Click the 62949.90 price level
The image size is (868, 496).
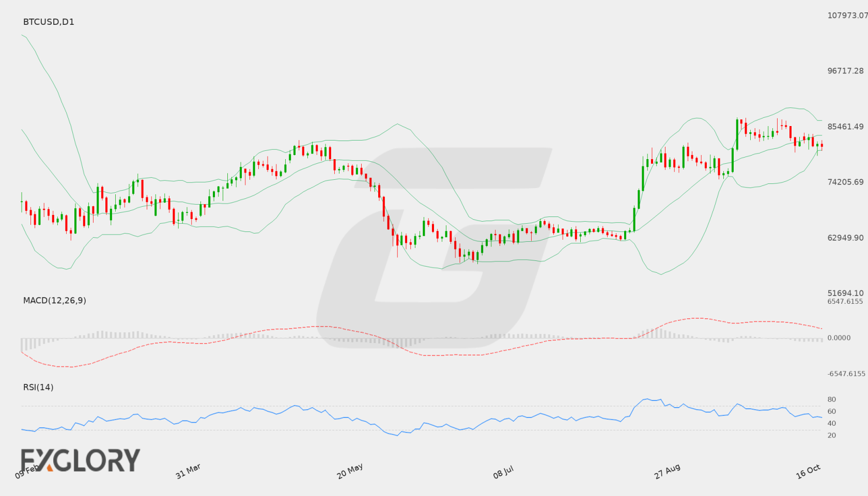[x=845, y=238]
